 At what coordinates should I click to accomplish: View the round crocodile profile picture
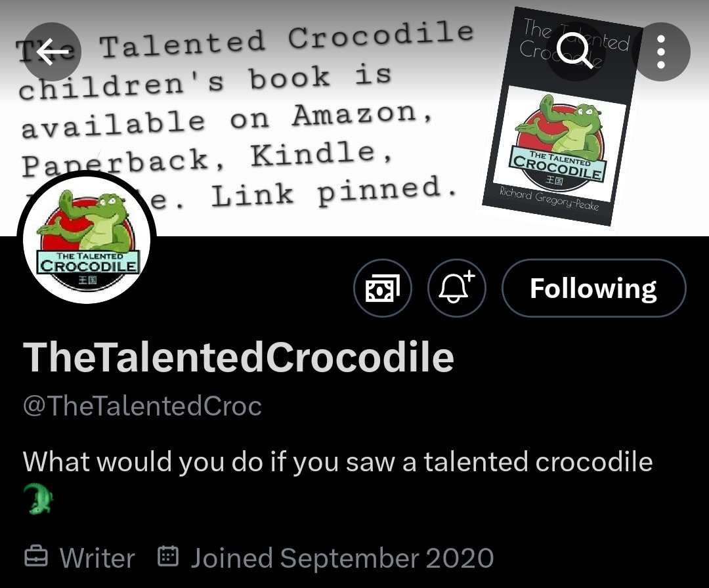tap(87, 239)
